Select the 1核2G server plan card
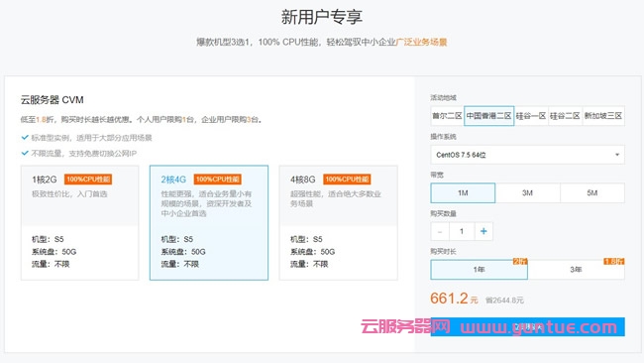 [79, 223]
